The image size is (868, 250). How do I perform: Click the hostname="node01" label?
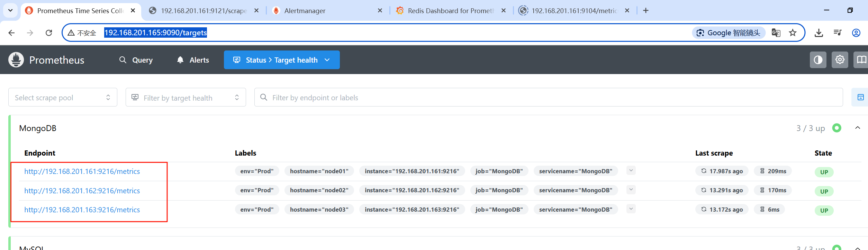coord(319,171)
